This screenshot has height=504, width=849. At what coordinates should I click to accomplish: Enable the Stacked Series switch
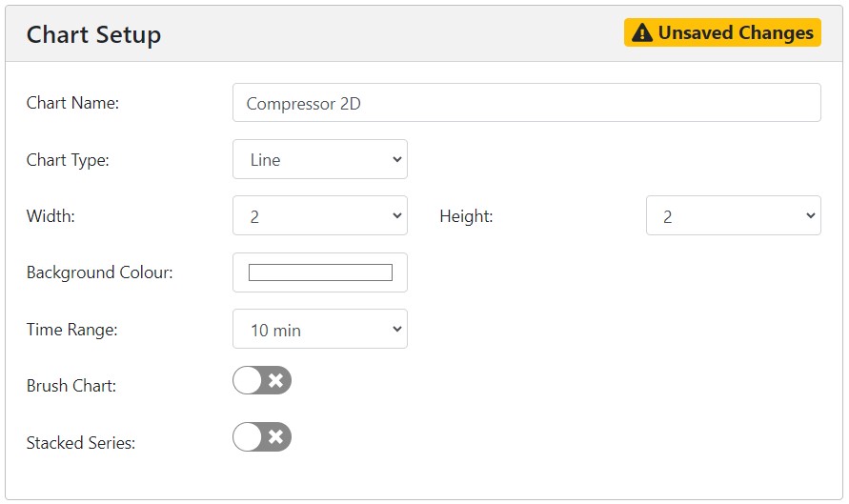tap(262, 437)
